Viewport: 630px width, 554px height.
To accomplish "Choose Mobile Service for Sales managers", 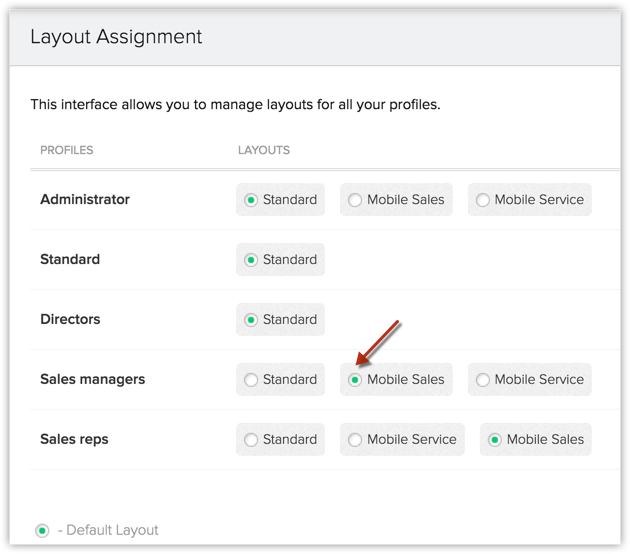I will 483,380.
